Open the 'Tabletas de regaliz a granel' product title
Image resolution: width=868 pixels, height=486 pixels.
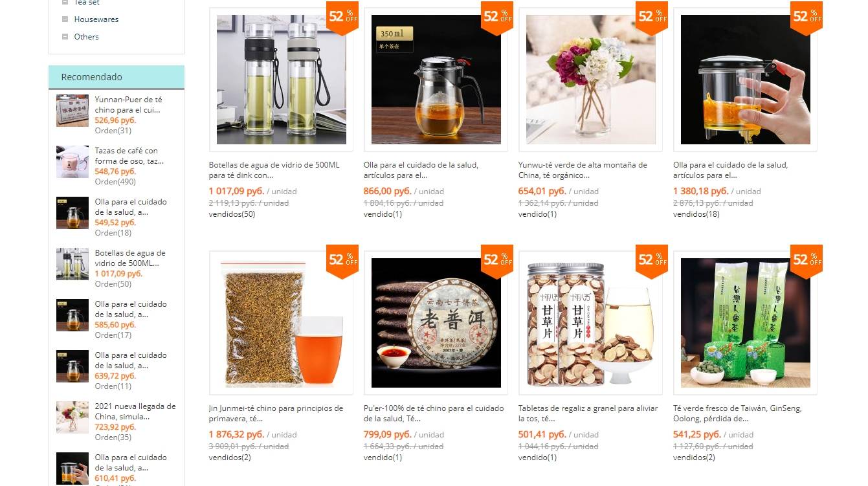pos(588,414)
